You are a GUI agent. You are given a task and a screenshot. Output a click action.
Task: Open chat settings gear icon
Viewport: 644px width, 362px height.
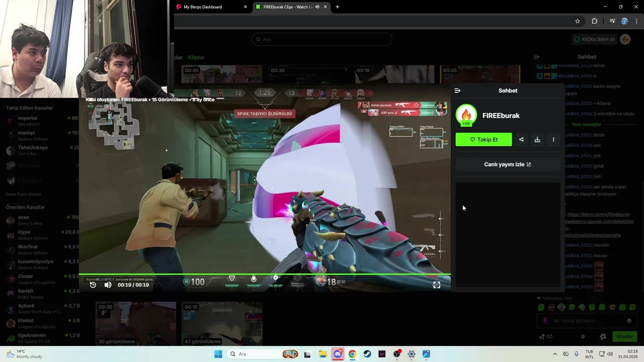pos(583,336)
